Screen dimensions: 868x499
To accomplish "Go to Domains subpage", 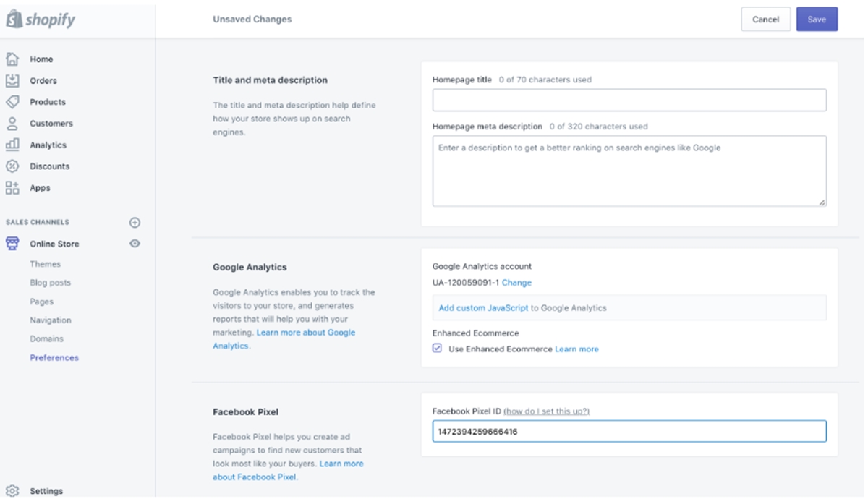I will 47,338.
